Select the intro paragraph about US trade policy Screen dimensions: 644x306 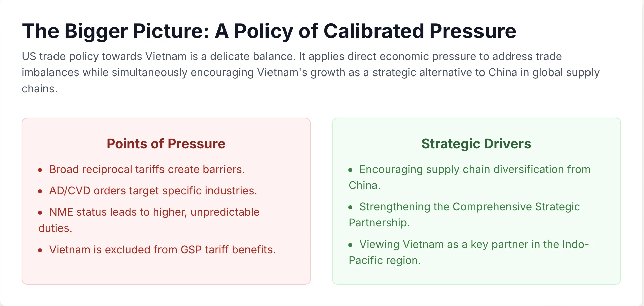tap(311, 72)
